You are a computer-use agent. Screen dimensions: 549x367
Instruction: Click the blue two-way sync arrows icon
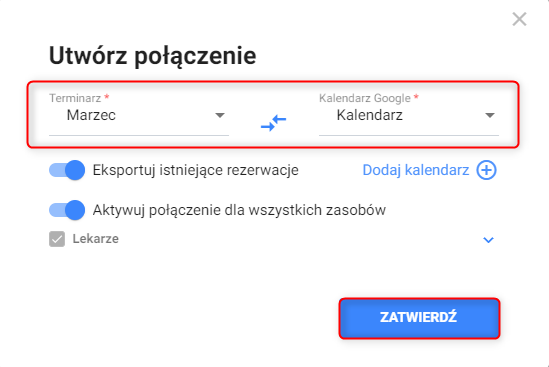pos(273,123)
